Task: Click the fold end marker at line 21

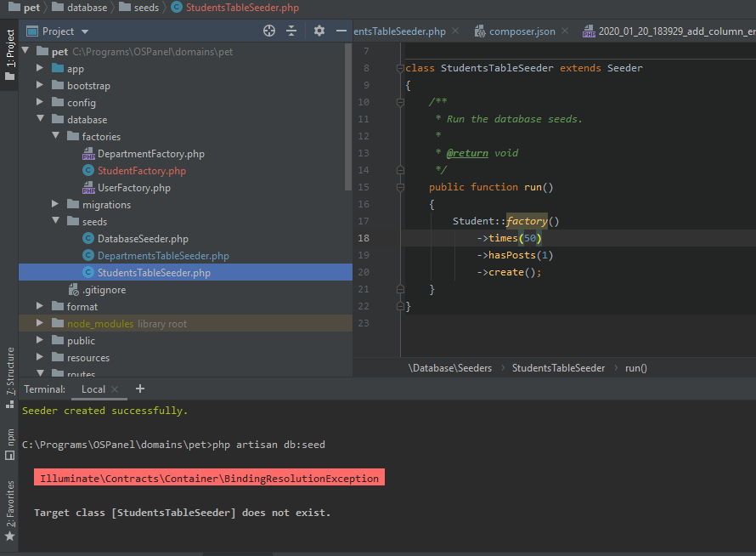Action: (x=400, y=289)
